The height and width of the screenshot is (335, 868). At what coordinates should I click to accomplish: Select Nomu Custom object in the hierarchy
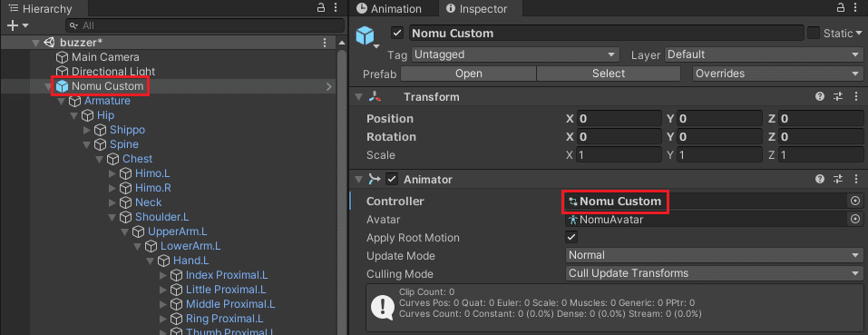click(107, 86)
